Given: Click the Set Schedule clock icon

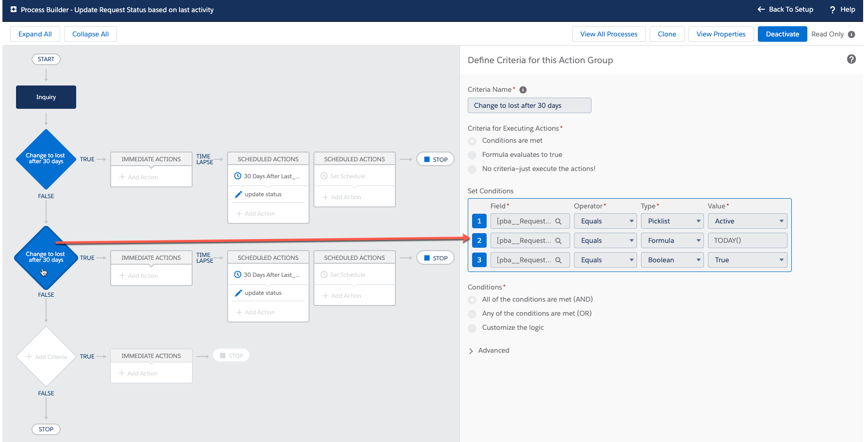Looking at the screenshot, I should (324, 176).
